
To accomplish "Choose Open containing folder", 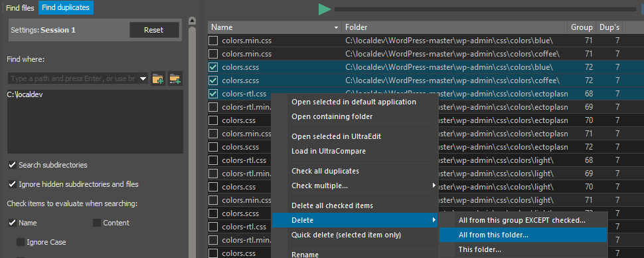I will 332,116.
